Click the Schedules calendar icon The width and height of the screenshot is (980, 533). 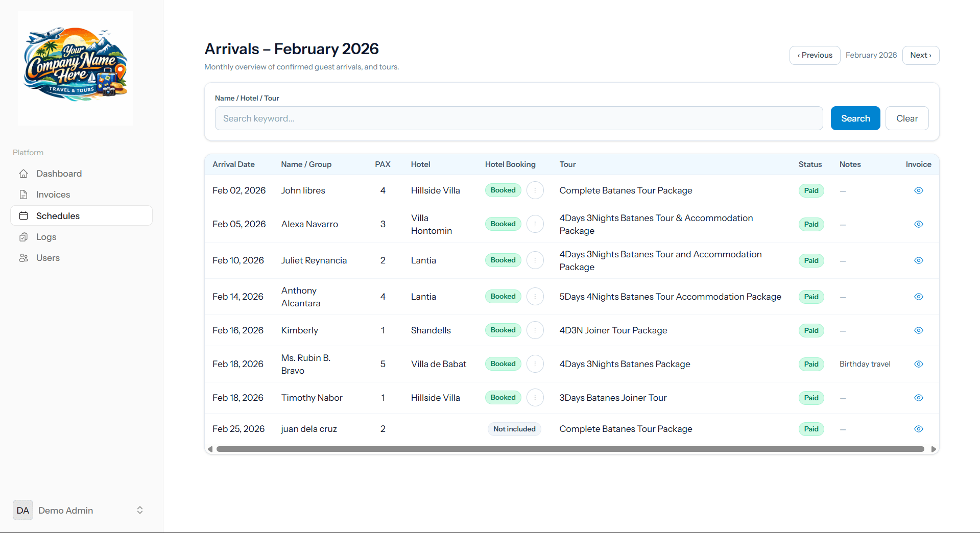[x=24, y=215]
